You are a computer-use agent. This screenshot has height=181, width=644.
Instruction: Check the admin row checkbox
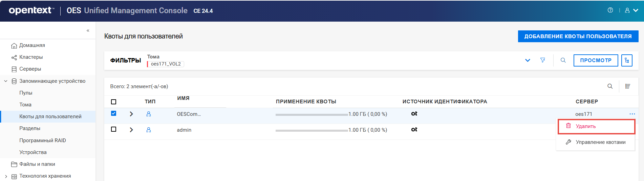114,129
